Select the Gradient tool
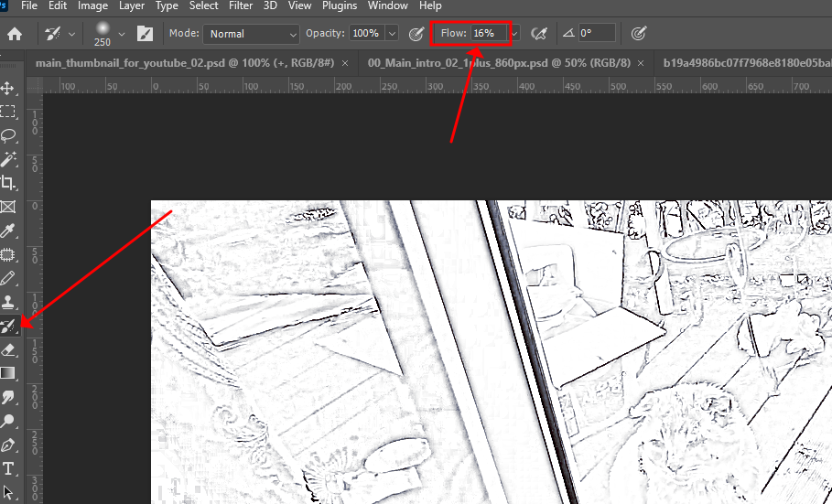 click(x=7, y=373)
